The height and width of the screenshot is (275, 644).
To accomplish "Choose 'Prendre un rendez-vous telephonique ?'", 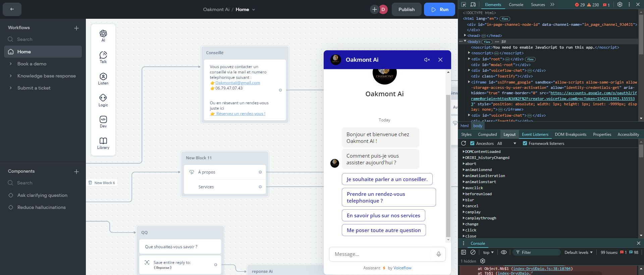I will click(x=389, y=197).
